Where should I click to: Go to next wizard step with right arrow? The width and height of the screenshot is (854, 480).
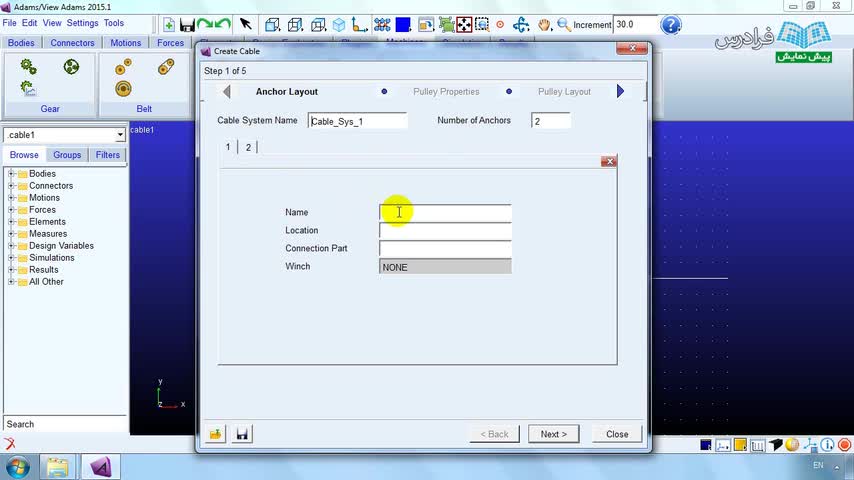pos(620,91)
